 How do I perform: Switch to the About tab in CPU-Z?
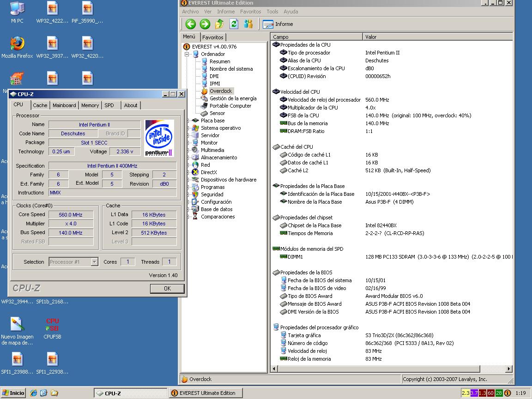coord(131,105)
